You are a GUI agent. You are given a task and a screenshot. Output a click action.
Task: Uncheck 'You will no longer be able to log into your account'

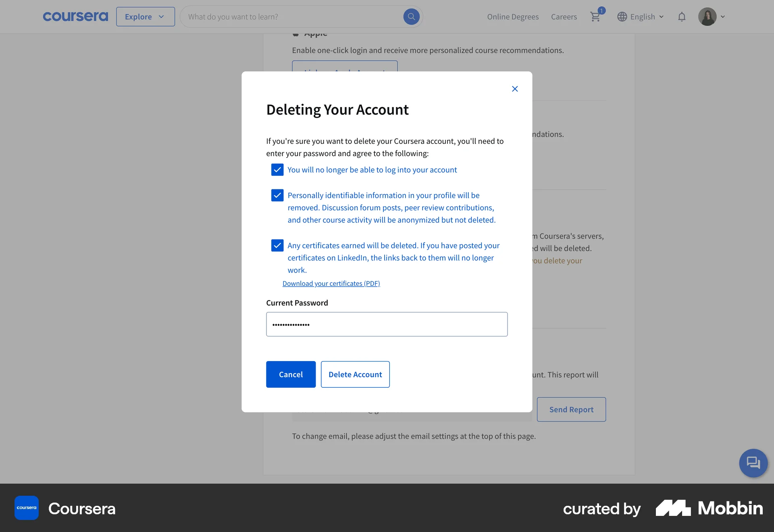coord(277,170)
